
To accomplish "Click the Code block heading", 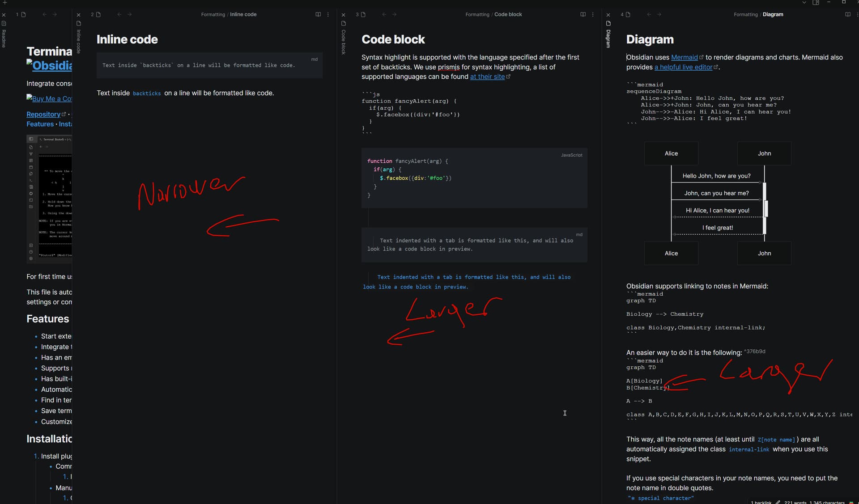I will 393,39.
